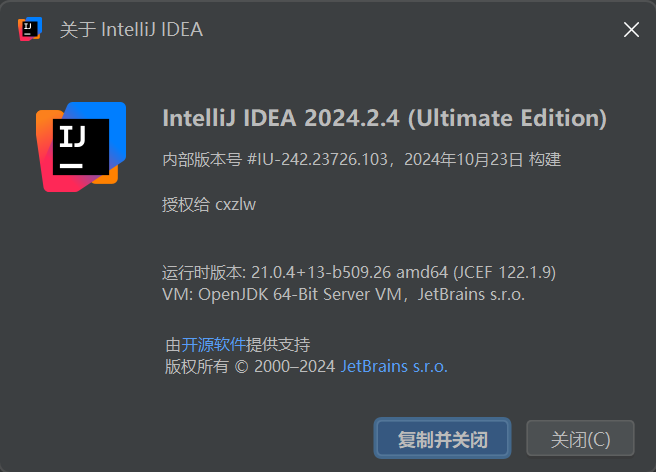The height and width of the screenshot is (472, 656).
Task: Click the 授权给 label
Action: click(x=186, y=205)
